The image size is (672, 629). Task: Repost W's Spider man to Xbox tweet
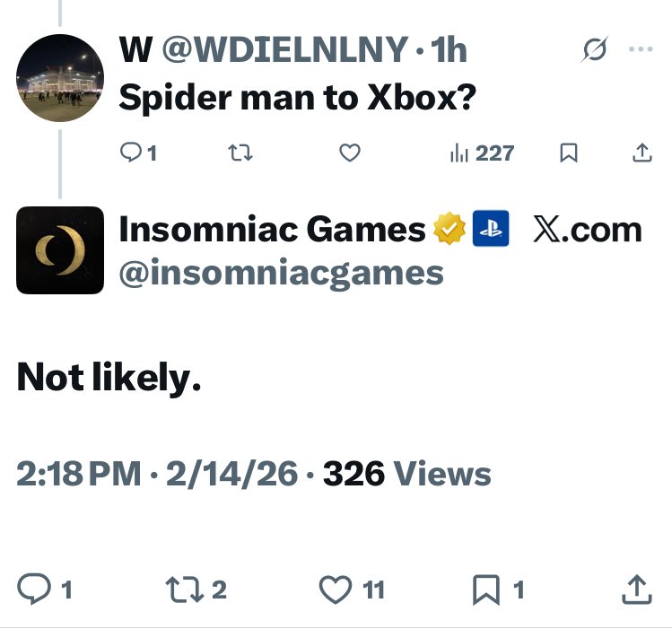click(x=239, y=153)
